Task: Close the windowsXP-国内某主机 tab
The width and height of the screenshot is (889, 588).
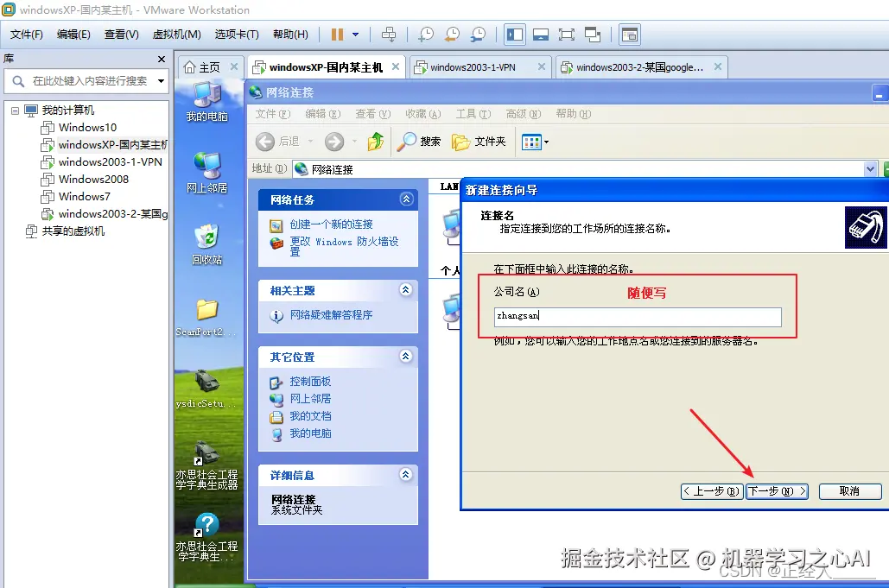Action: pos(396,66)
